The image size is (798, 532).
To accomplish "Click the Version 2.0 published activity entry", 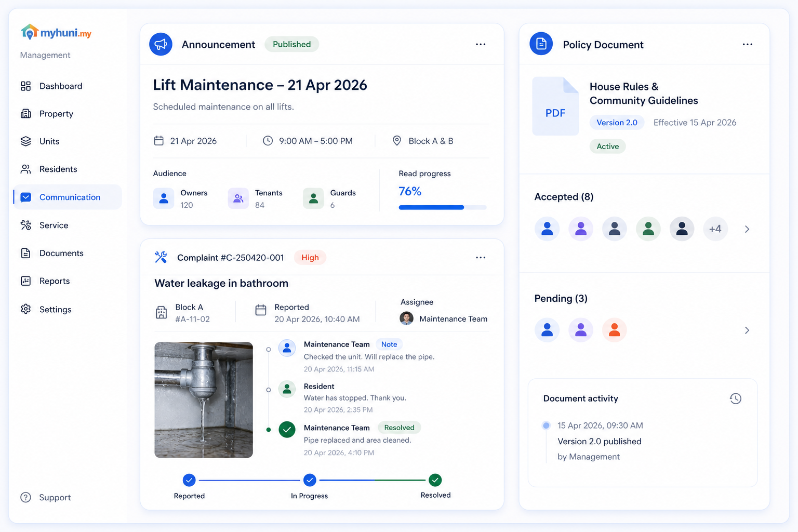I will tap(600, 441).
